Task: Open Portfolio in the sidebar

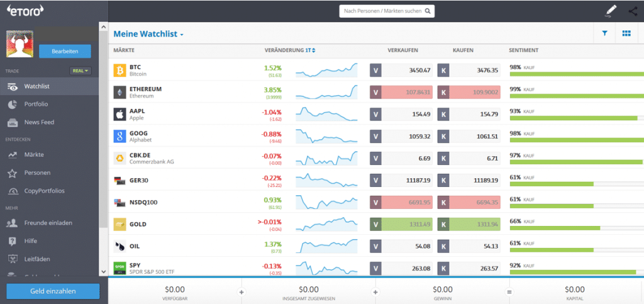Action: pyautogui.click(x=36, y=104)
